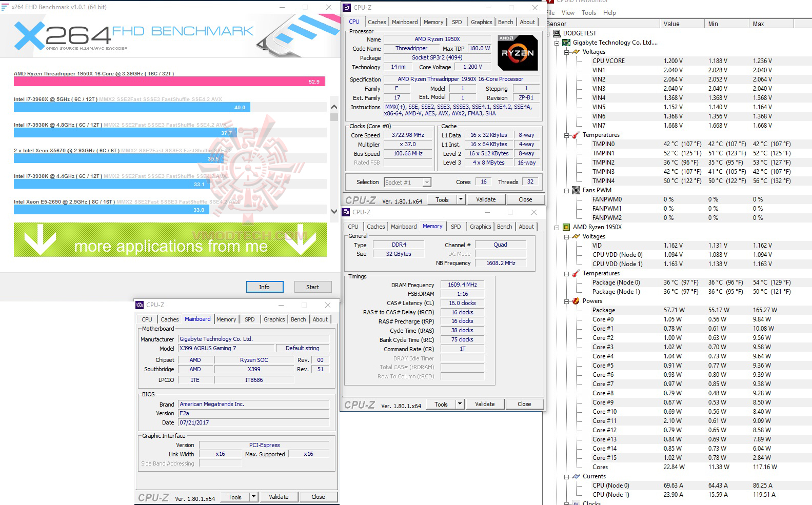Select the DODGETEST computer icon in the sensor tree

(557, 33)
